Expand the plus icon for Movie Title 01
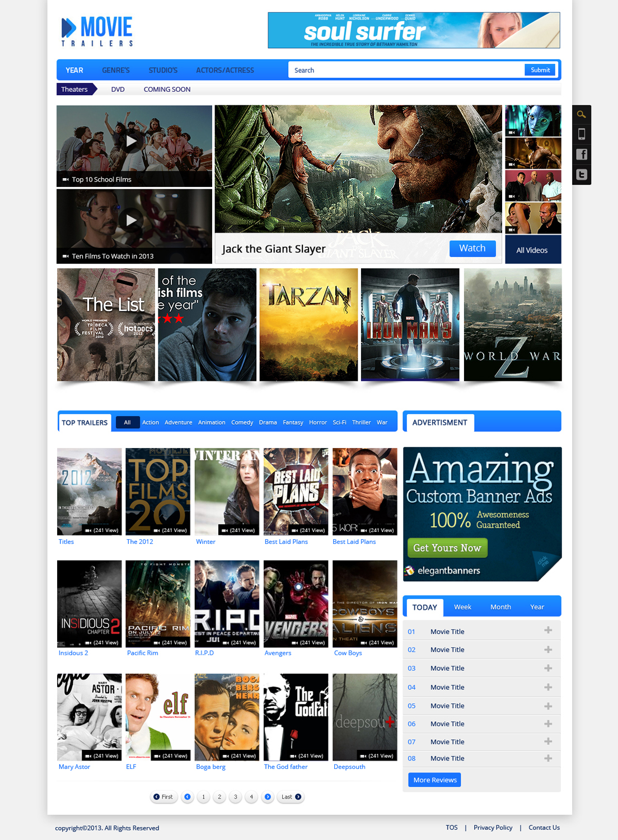This screenshot has height=840, width=618. (x=548, y=631)
